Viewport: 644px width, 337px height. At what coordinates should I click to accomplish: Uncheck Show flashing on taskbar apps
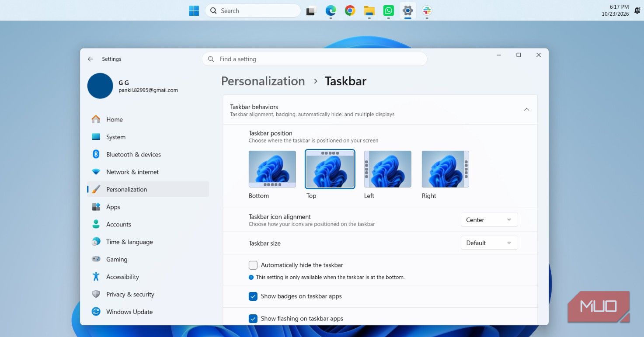pyautogui.click(x=253, y=319)
